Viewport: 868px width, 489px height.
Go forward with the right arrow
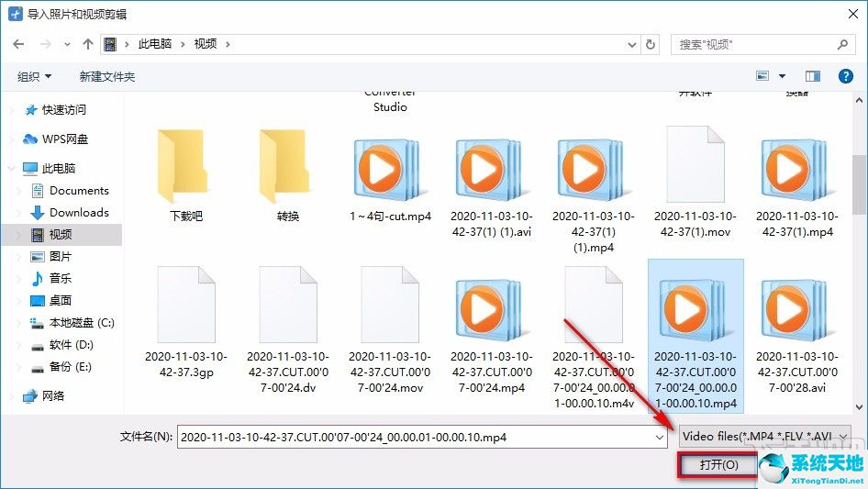[x=45, y=44]
